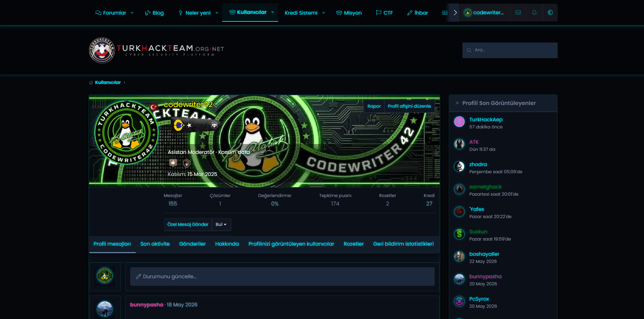The width and height of the screenshot is (644, 319).
Task: Click Profil afişini düzenle
Action: tap(409, 106)
